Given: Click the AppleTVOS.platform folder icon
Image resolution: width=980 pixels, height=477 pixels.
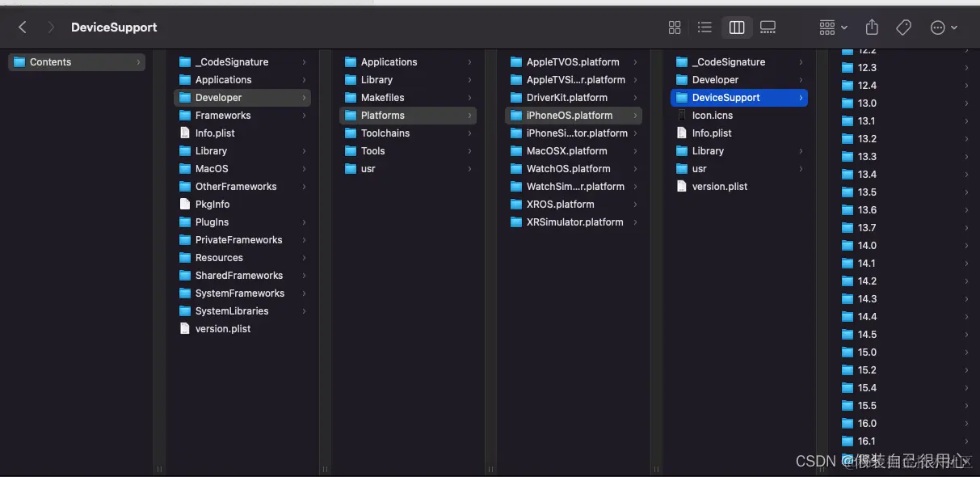Looking at the screenshot, I should point(516,62).
